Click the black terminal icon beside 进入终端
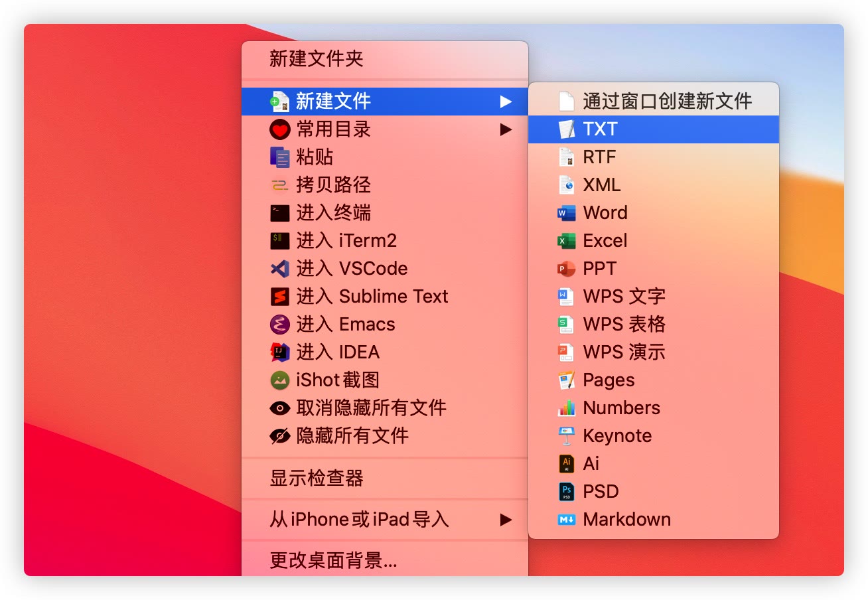The width and height of the screenshot is (868, 600). (279, 213)
